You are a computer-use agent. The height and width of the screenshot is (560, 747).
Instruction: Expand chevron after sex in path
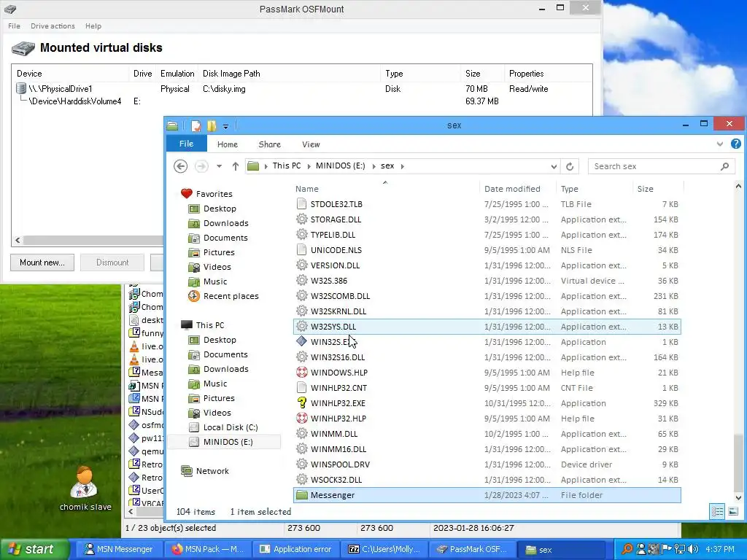(403, 166)
